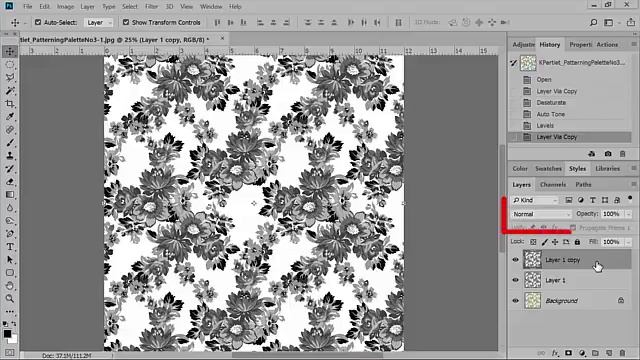The width and height of the screenshot is (640, 360).
Task: Select the Zoom tool
Action: (x=10, y=299)
